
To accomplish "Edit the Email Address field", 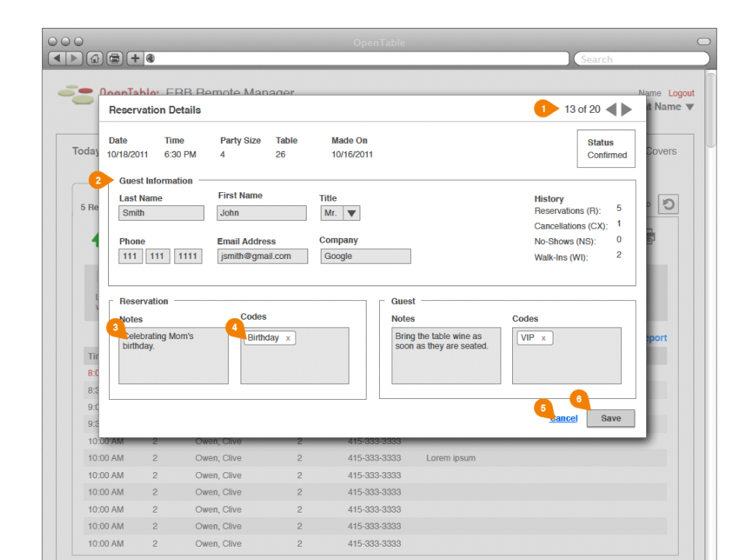I will pyautogui.click(x=262, y=256).
